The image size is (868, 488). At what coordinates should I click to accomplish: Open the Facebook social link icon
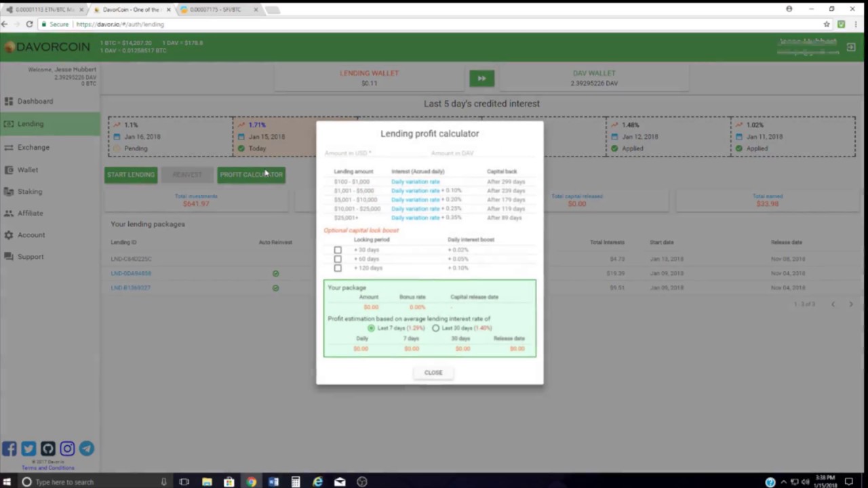(9, 449)
